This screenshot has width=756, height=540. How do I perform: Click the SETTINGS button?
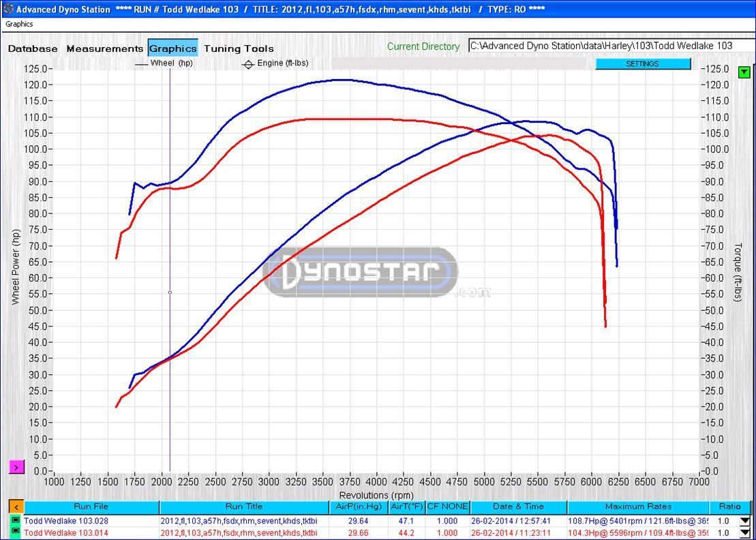(x=642, y=63)
